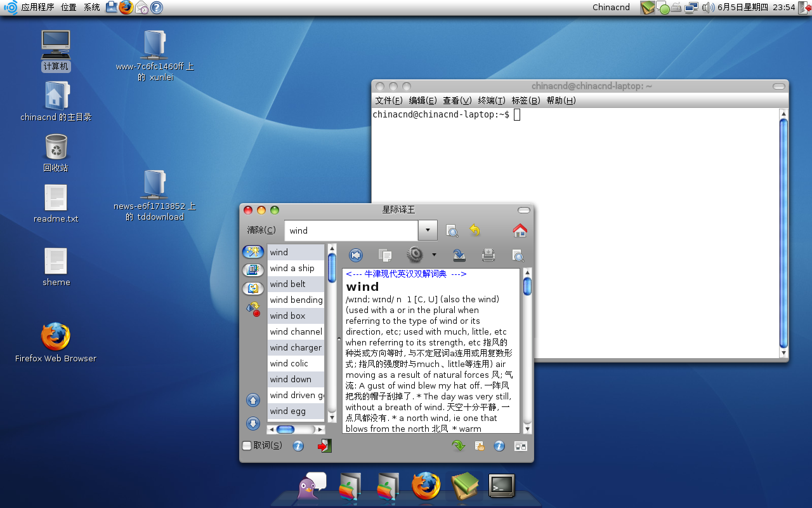Select the magic wand fuzzy search button
This screenshot has width=812, height=508.
tap(253, 252)
